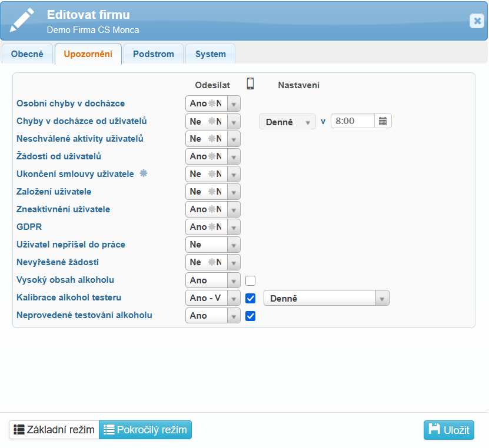Click gear icon beside Ukončení smlouvy uživatele
Viewport: 489px width, 448px height.
click(143, 173)
